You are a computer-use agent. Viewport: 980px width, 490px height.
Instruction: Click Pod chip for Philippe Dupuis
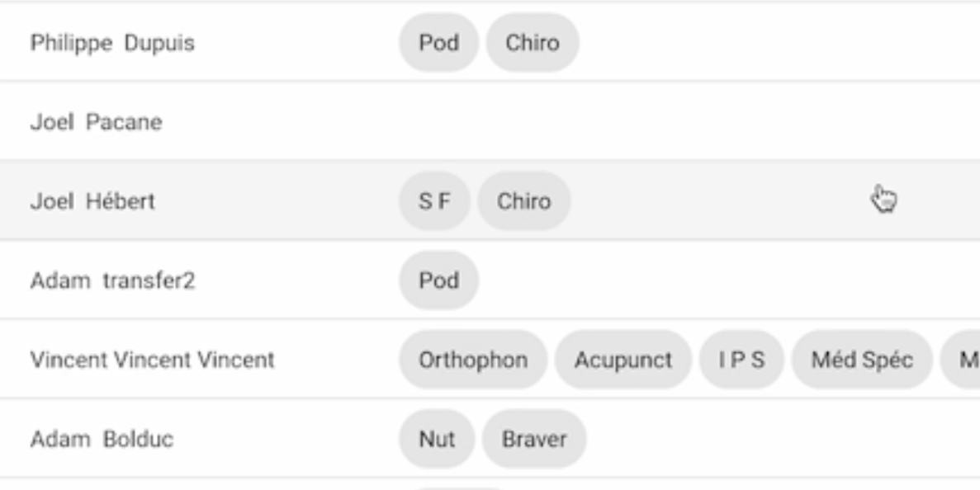[x=438, y=42]
